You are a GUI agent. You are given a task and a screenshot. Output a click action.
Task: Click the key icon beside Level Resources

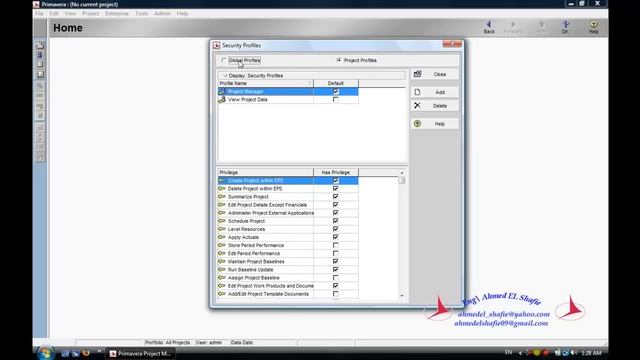pyautogui.click(x=222, y=229)
